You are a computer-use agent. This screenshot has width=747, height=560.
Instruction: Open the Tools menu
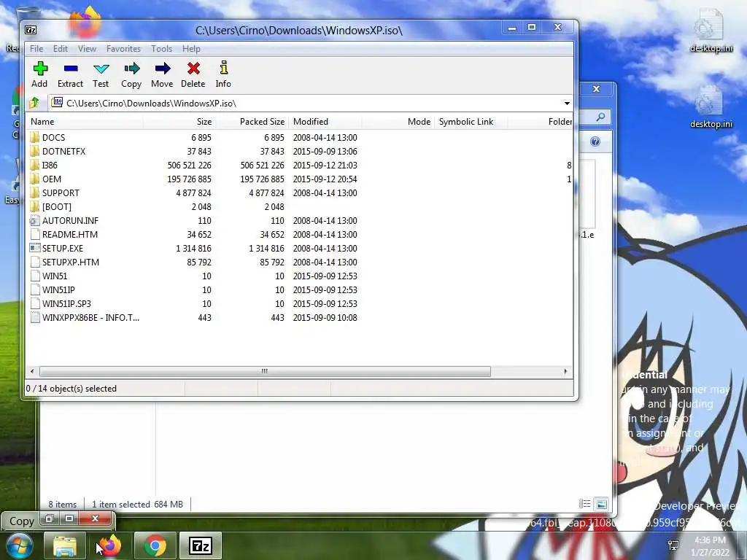[x=161, y=49]
